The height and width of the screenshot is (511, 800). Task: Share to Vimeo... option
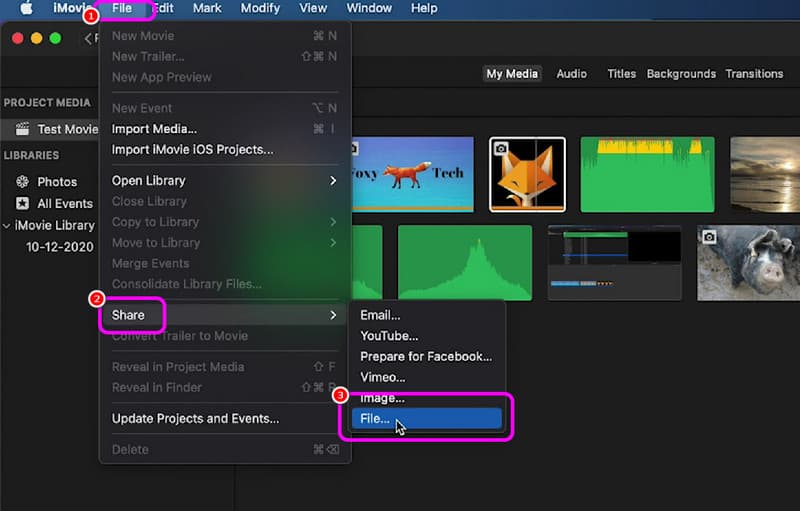click(427, 377)
